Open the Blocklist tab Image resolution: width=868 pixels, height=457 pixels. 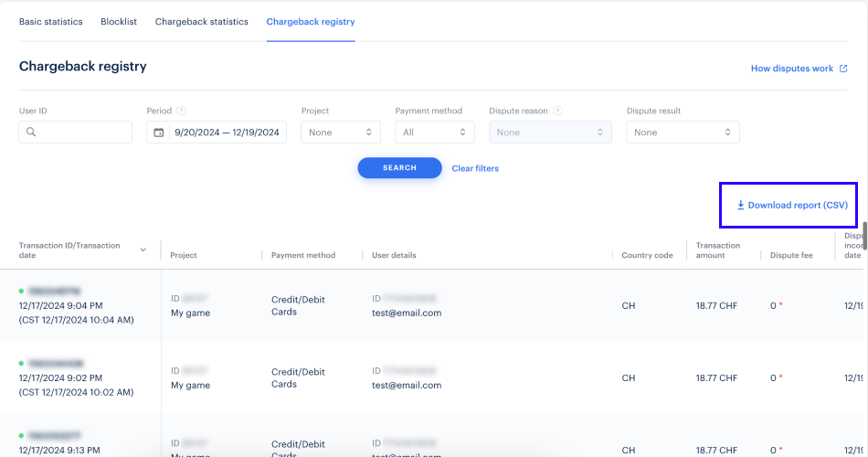[x=119, y=22]
